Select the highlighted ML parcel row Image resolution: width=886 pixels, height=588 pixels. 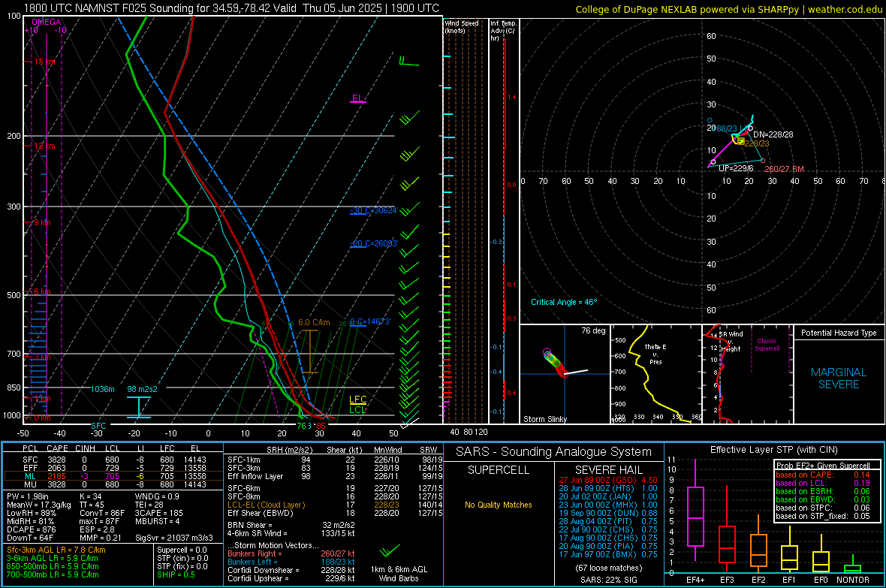pos(113,476)
